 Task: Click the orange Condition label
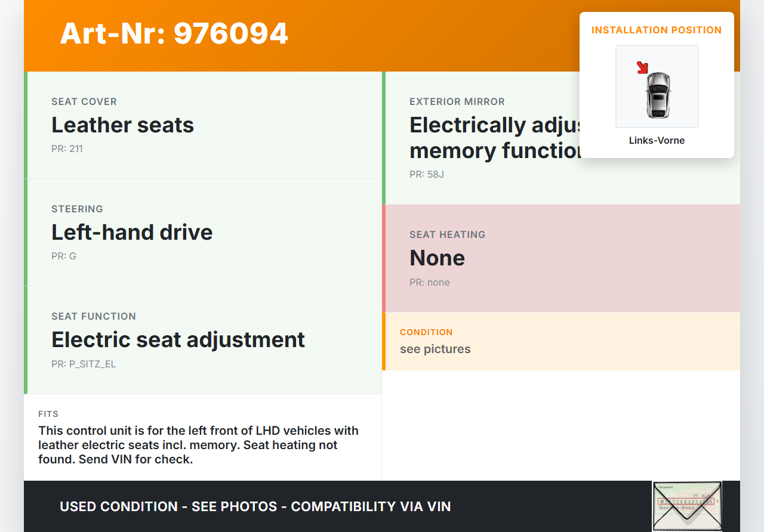426,332
